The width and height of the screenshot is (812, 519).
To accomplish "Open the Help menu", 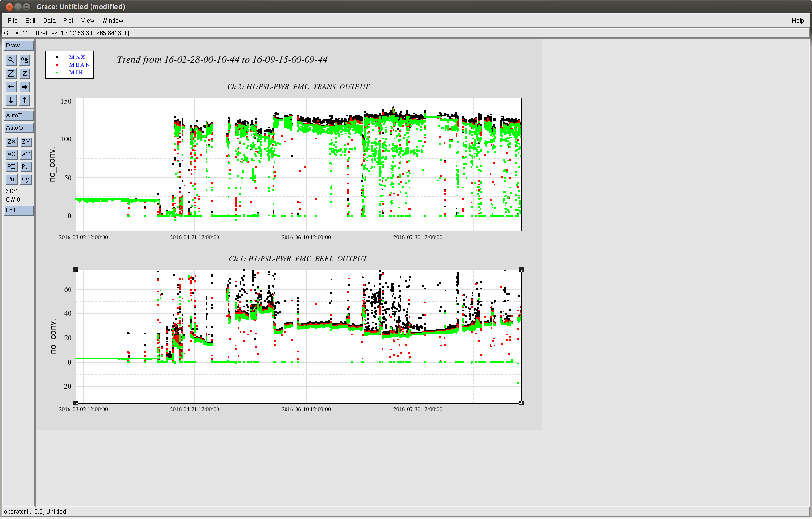I will pyautogui.click(x=798, y=21).
